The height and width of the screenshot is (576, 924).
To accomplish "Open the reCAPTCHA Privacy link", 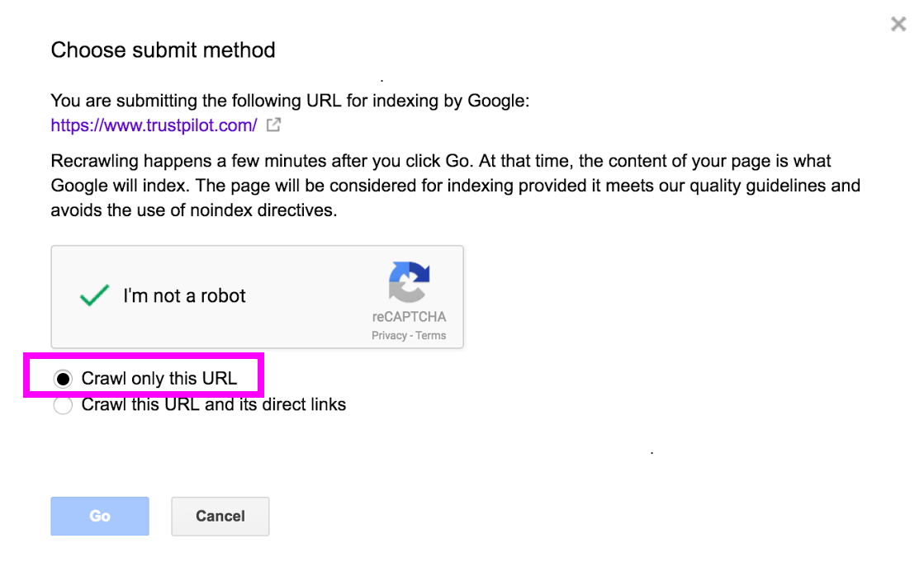I will 389,336.
